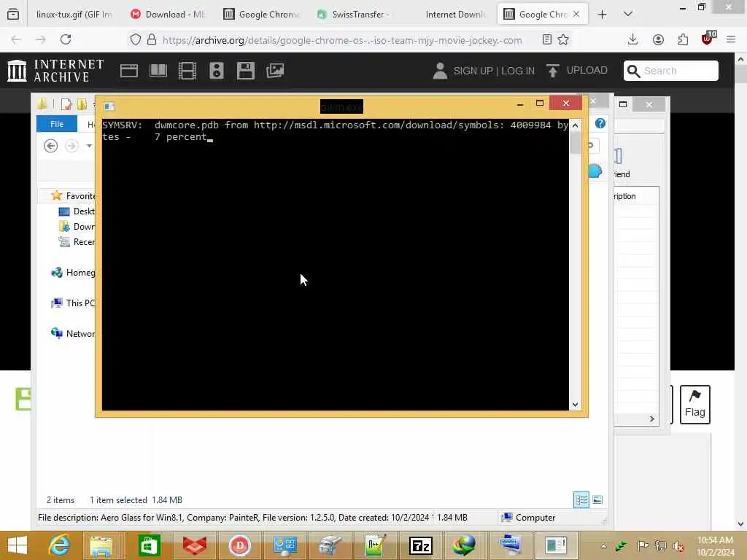Show hidden system tray icons
747x560 pixels.
(603, 545)
